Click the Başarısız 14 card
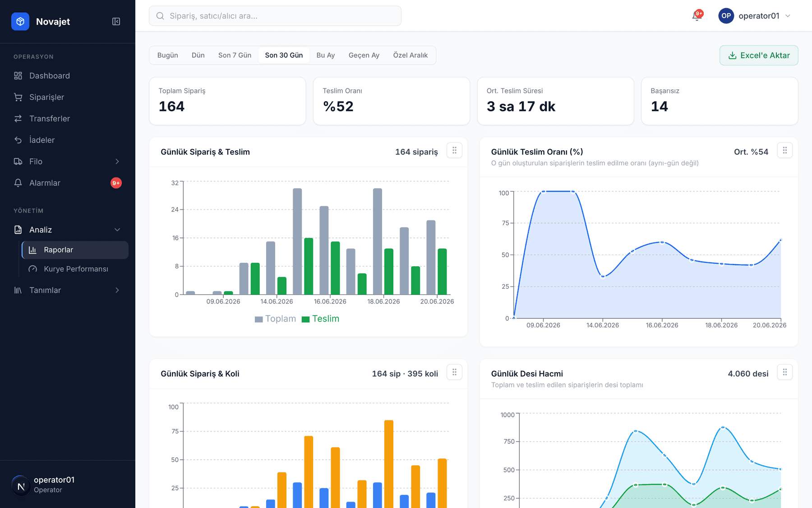Screen dimensions: 812x508 pyautogui.click(x=720, y=101)
